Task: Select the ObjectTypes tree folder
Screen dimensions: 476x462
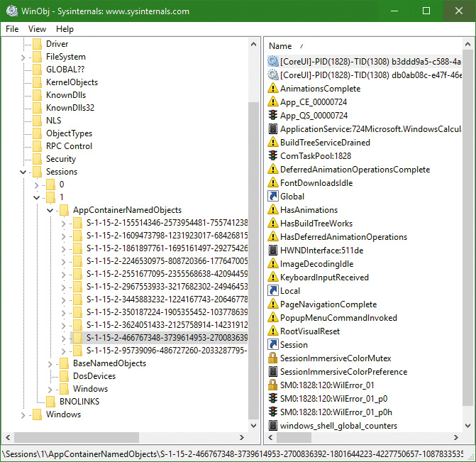Action: click(69, 133)
